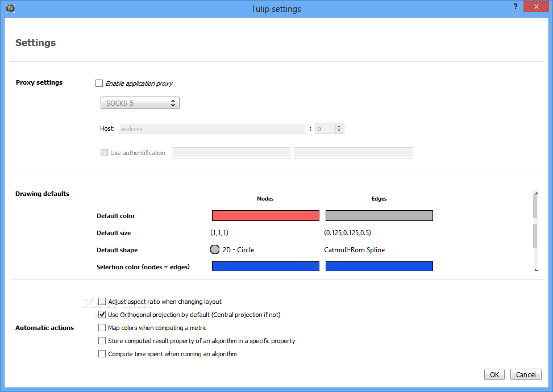Click the 2D Circle shape icon
Screen dimensions: 553x392
tap(215, 249)
